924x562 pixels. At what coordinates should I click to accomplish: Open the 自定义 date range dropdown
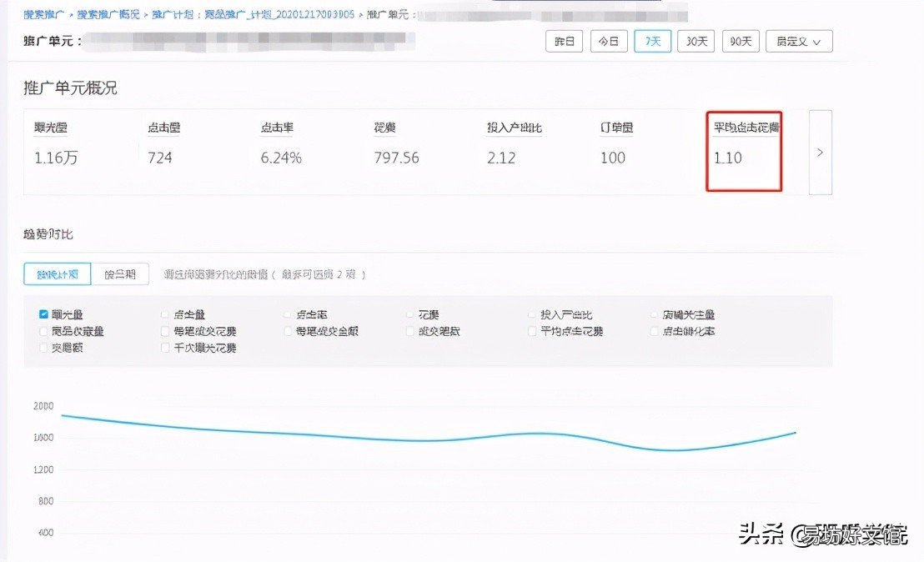(799, 41)
